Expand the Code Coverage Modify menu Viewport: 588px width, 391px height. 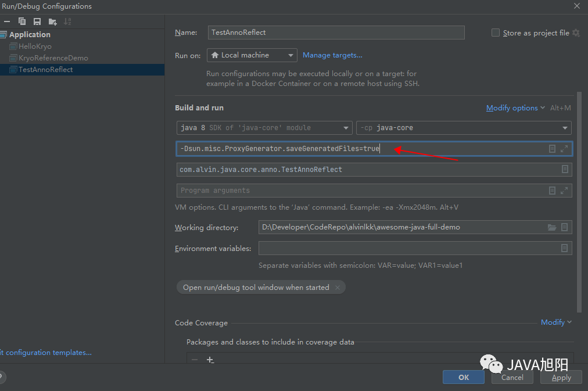click(556, 322)
